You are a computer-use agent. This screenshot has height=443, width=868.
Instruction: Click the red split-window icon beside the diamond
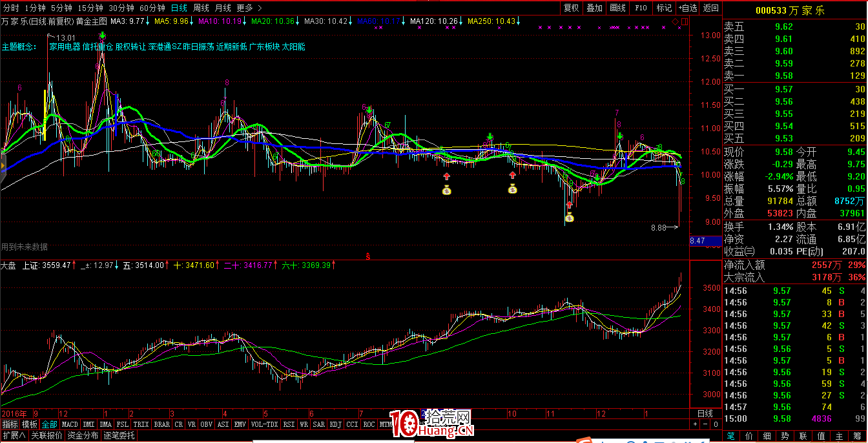(x=683, y=21)
